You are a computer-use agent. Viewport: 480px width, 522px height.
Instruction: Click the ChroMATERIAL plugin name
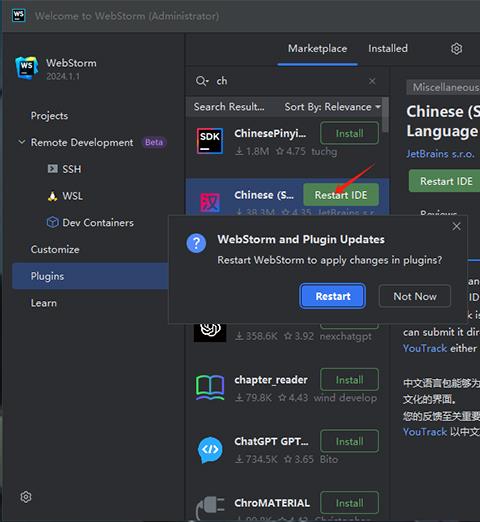point(272,503)
